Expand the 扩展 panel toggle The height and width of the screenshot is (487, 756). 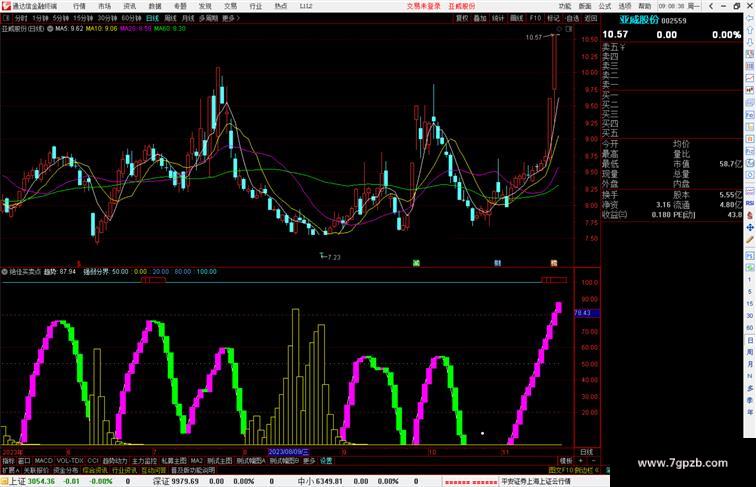[10, 470]
